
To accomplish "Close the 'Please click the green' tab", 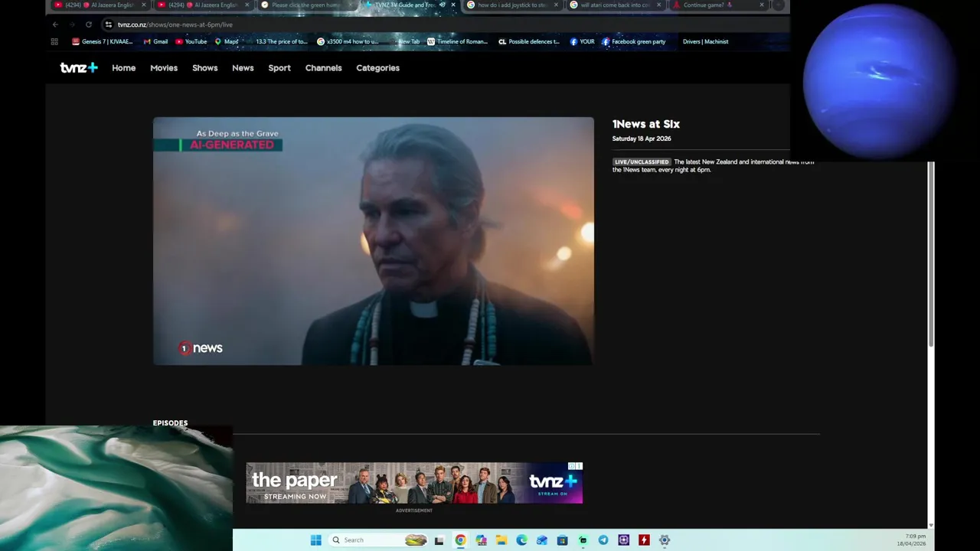I will point(351,5).
